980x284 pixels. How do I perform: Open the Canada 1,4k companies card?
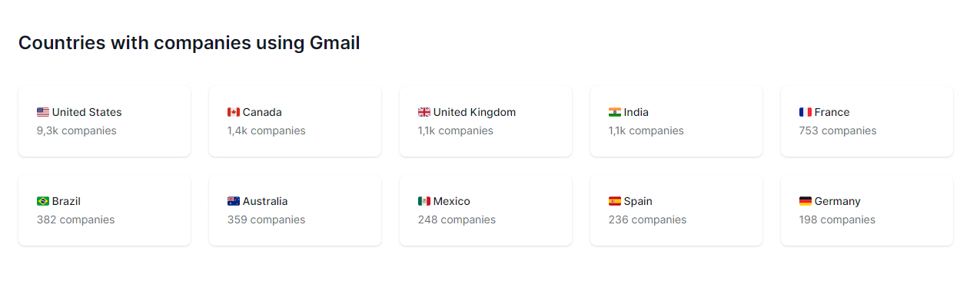[x=295, y=121]
